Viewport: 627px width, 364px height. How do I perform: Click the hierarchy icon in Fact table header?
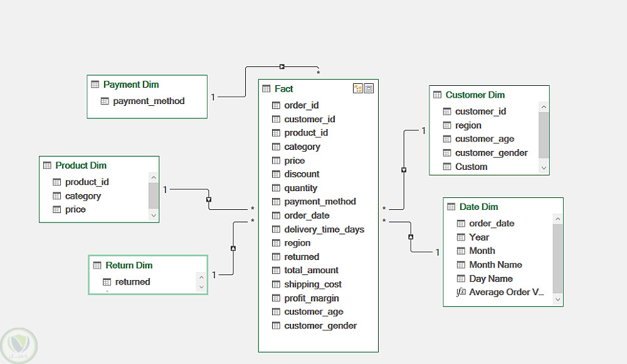coord(358,89)
